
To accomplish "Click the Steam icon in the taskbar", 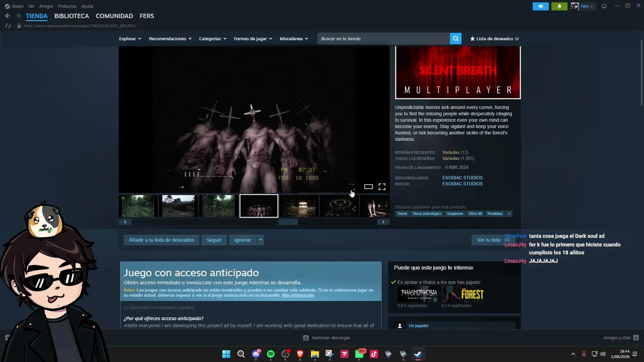I will click(x=418, y=354).
